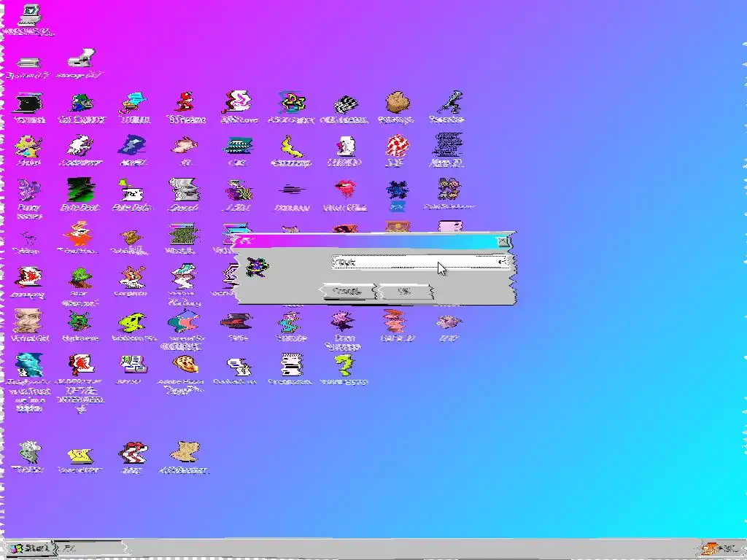The width and height of the screenshot is (747, 560).
Task: Click the system tray icon at bottom-right
Action: [709, 549]
